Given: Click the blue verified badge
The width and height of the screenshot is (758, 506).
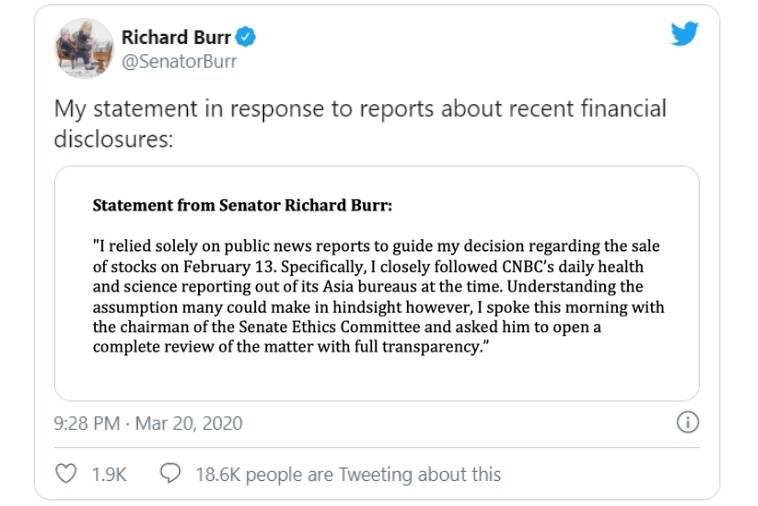Looking at the screenshot, I should (x=246, y=37).
